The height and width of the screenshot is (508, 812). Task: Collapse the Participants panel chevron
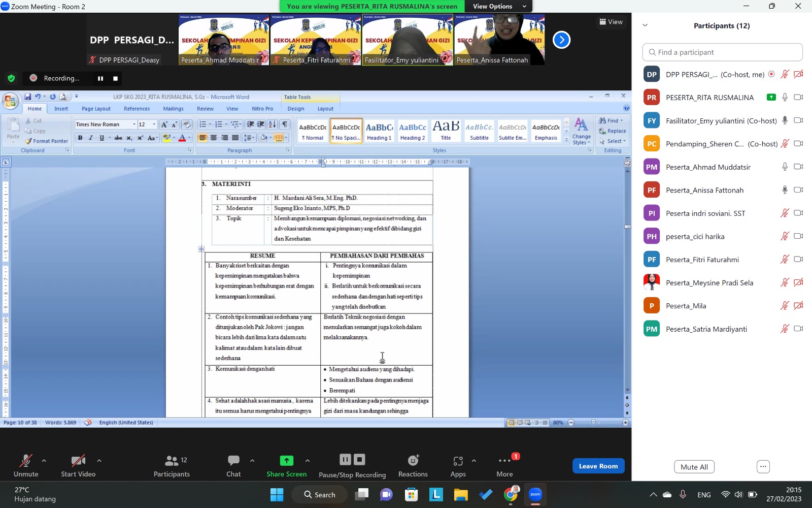645,25
